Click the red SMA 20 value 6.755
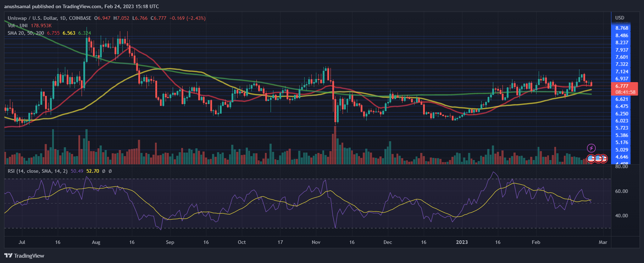This screenshot has width=644, height=263. (x=53, y=33)
